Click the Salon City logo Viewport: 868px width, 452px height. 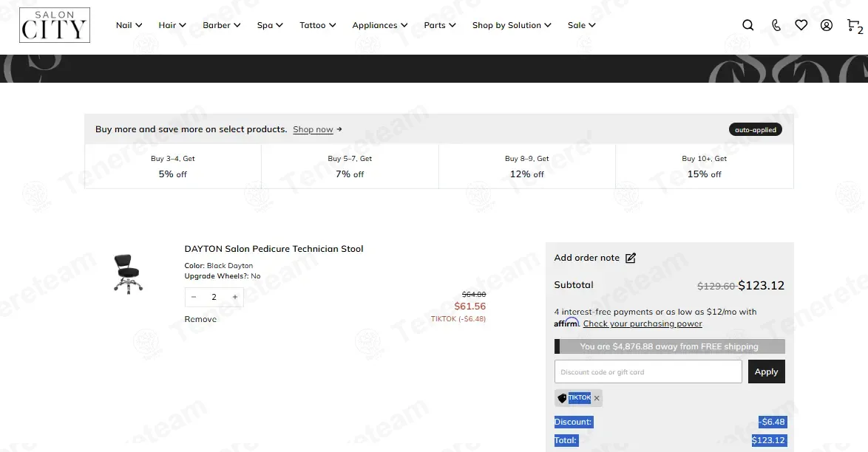click(x=54, y=25)
